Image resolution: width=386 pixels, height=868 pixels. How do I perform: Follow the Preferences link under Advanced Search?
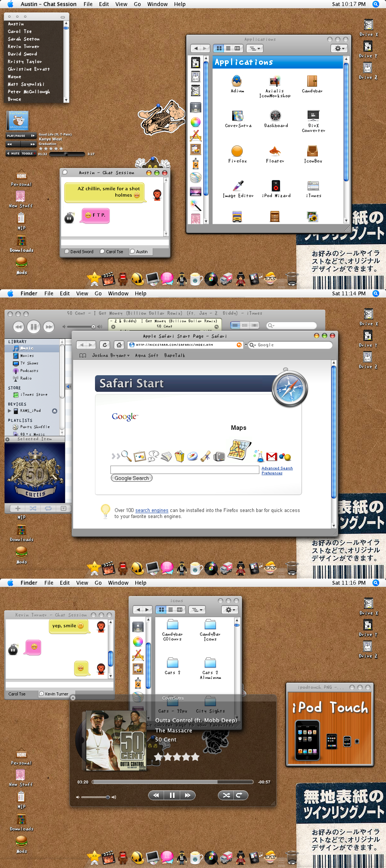click(x=272, y=473)
